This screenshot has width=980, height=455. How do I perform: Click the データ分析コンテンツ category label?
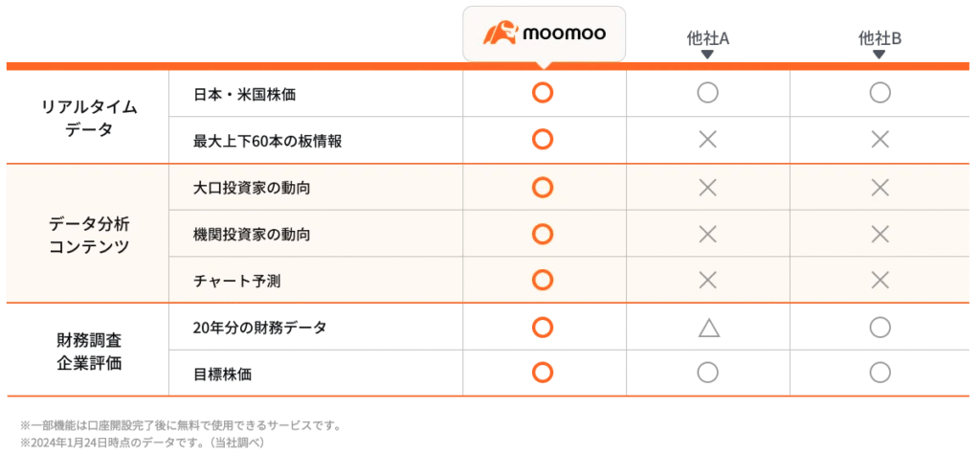89,236
